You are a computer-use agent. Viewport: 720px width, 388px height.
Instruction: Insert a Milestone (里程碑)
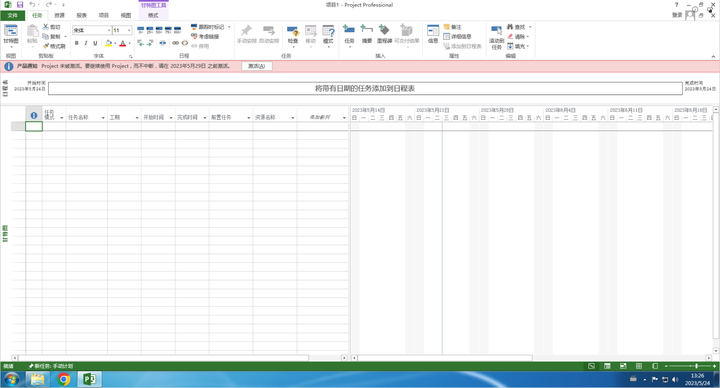384,34
